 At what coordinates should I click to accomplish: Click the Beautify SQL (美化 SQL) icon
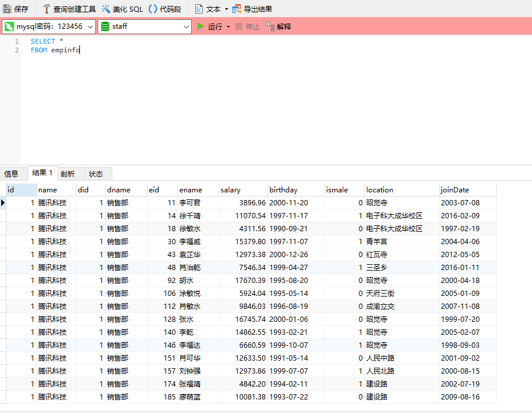click(x=106, y=9)
